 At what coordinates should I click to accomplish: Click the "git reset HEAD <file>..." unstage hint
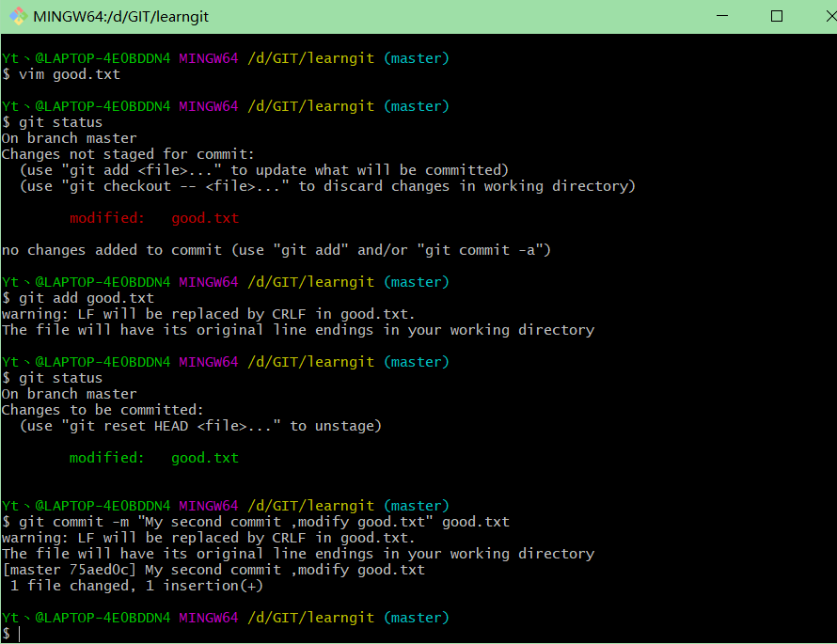(x=200, y=426)
